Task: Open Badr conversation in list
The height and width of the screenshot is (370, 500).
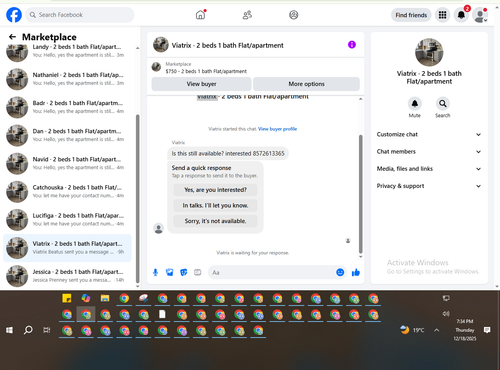Action: coord(67,107)
